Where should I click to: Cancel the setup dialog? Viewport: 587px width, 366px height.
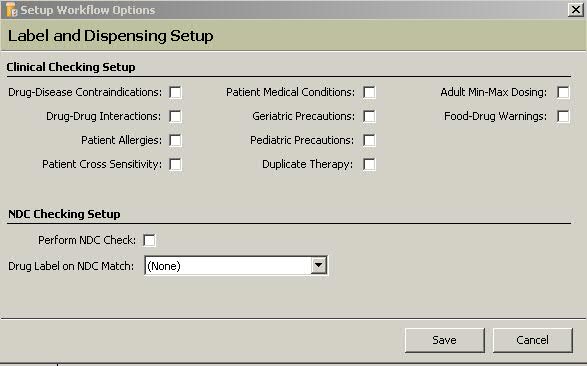coord(532,340)
